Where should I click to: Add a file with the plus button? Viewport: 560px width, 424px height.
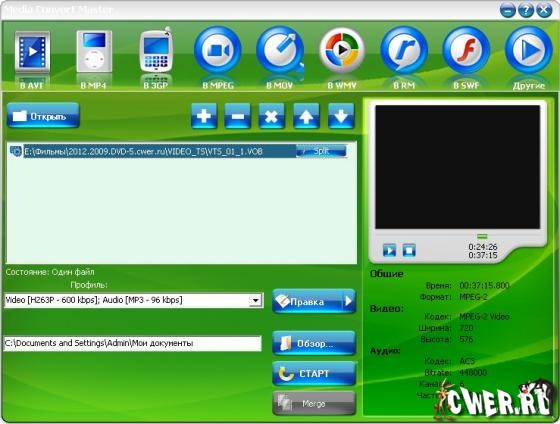click(204, 116)
